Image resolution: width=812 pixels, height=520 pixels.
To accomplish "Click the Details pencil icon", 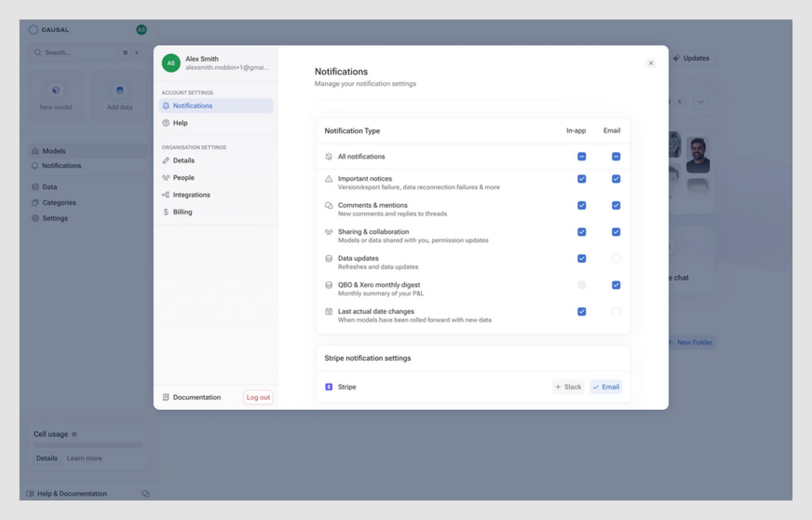I will [x=166, y=160].
